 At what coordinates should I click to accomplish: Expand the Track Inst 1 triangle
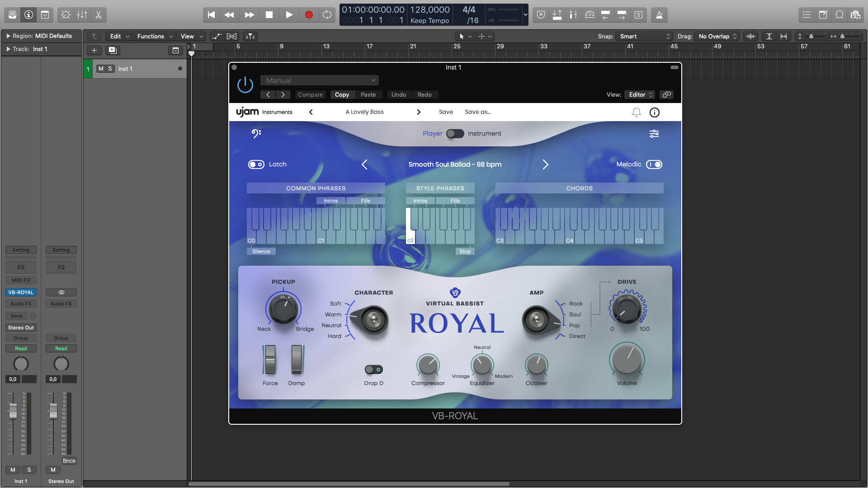(8, 49)
